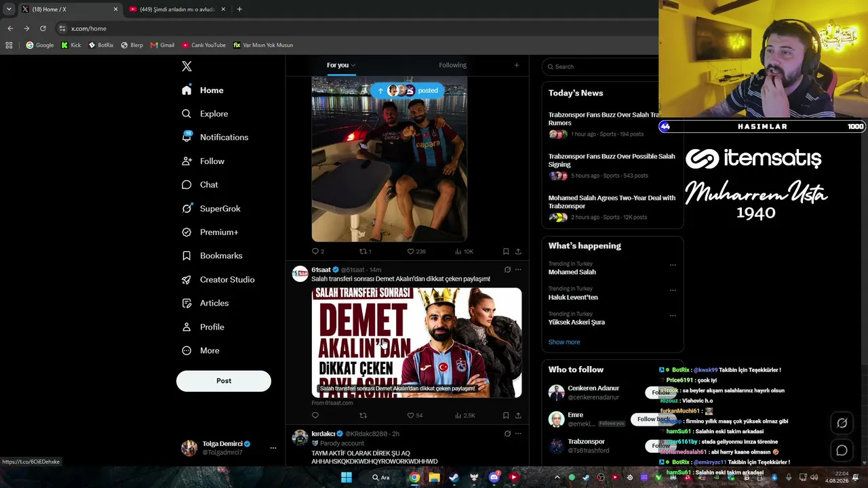
Task: View analytics of the 2.5K views post
Action: [465, 415]
